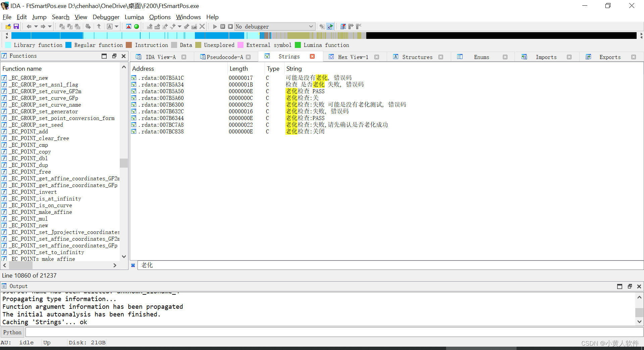The width and height of the screenshot is (644, 350).
Task: Click the up arrow search direction icon
Action: [x=99, y=26]
